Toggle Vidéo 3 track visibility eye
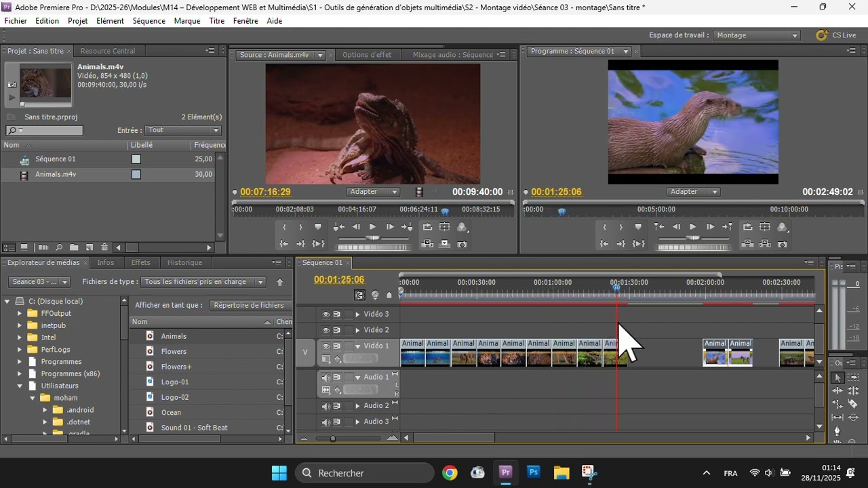The width and height of the screenshot is (868, 488). coord(326,314)
